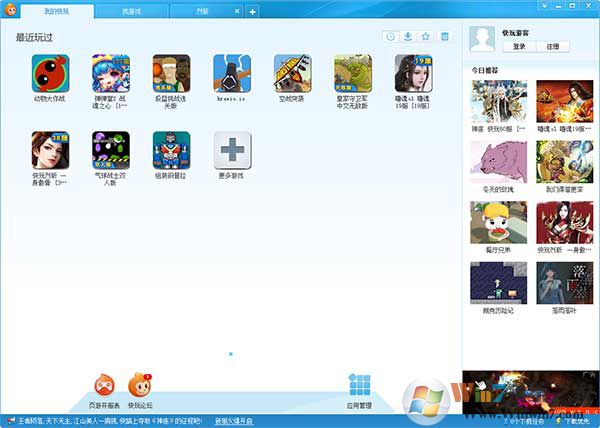
Task: Click the 登录 login button
Action: (x=519, y=47)
